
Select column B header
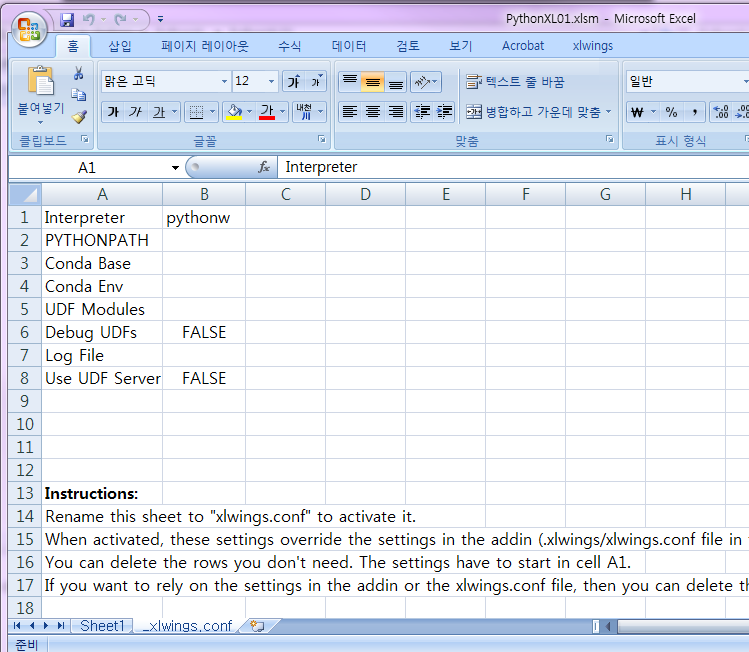click(204, 194)
